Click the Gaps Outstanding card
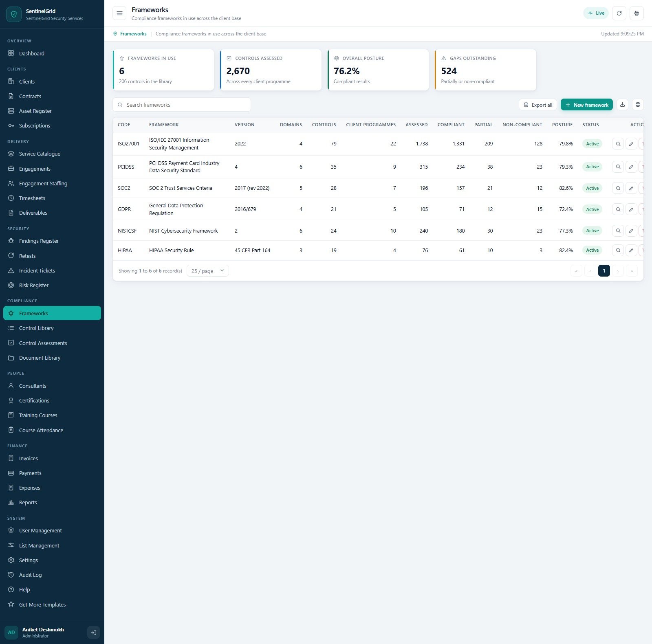 (x=485, y=70)
